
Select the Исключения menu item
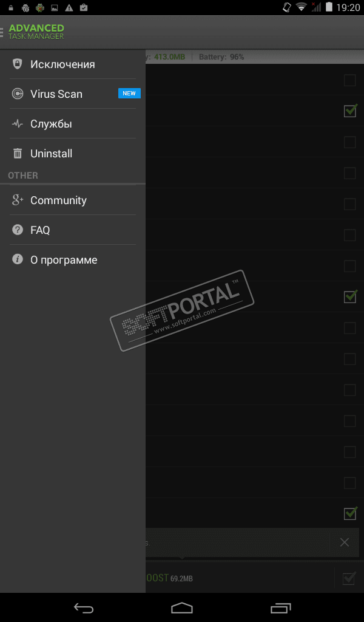[73, 64]
